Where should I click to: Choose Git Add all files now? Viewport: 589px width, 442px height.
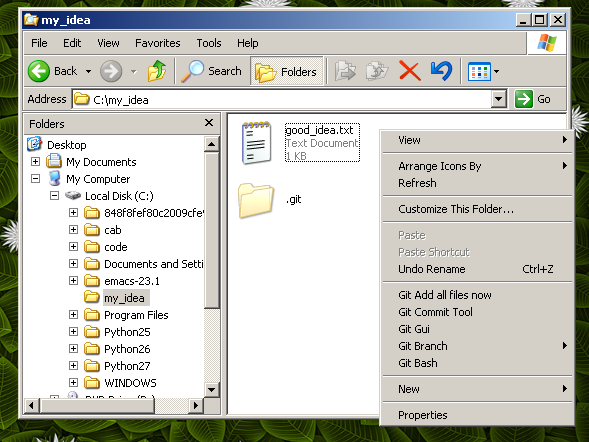[477, 295]
